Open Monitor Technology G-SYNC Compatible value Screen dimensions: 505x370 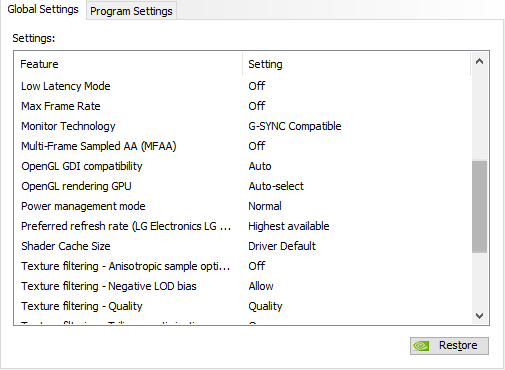click(295, 126)
